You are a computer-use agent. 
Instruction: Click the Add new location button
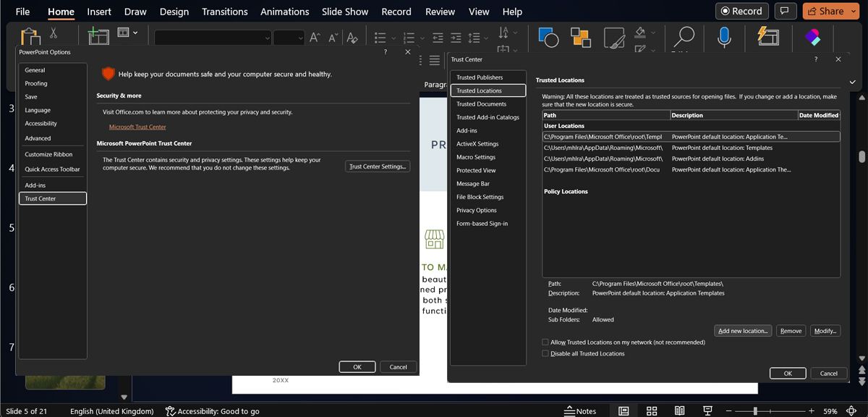click(743, 331)
